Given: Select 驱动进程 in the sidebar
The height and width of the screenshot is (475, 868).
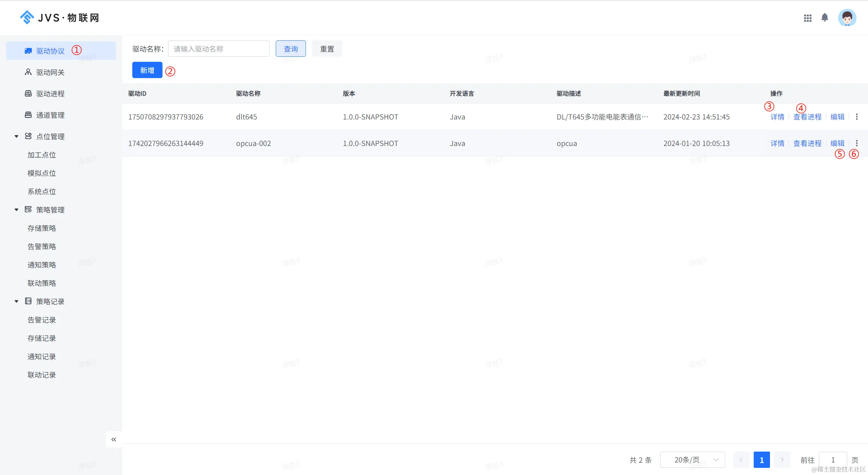Looking at the screenshot, I should 50,94.
